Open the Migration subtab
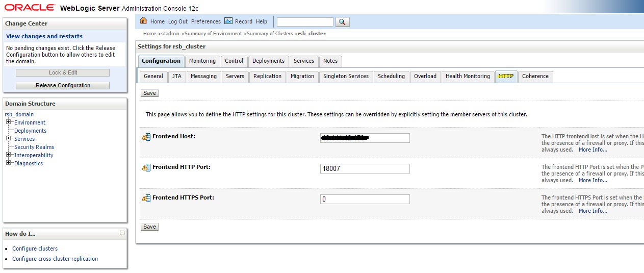644x273 pixels. pos(302,76)
